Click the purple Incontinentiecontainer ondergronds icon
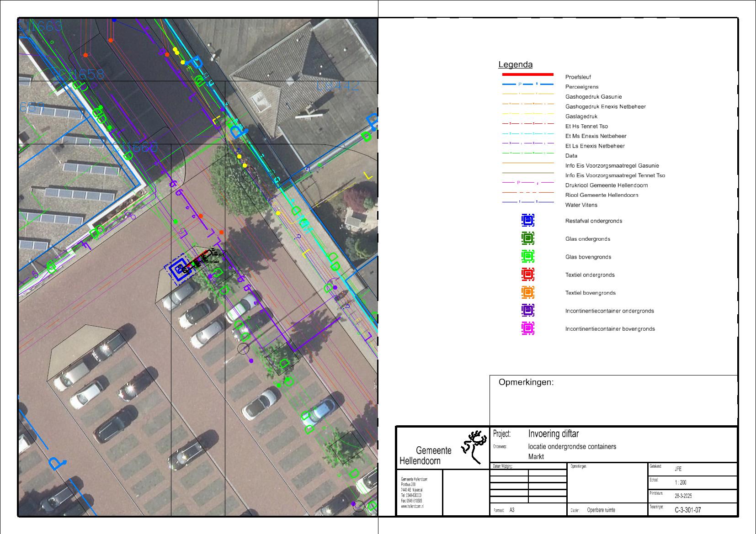 pyautogui.click(x=527, y=310)
